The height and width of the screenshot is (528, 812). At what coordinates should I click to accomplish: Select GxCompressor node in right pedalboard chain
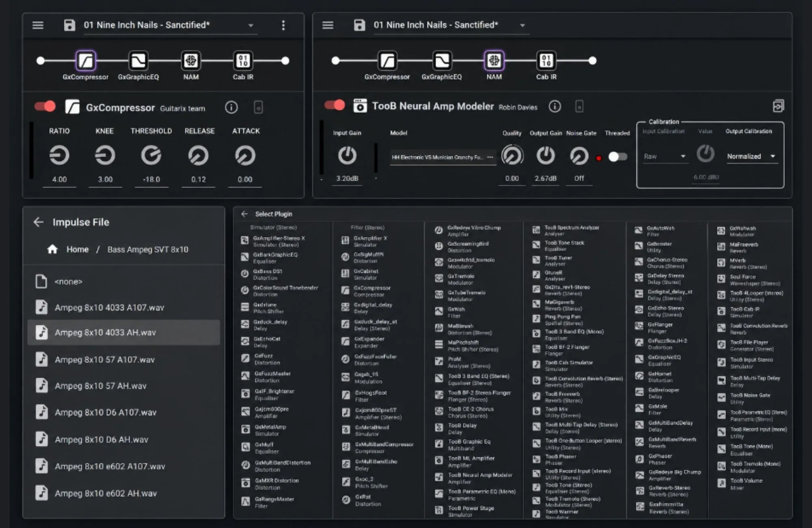[387, 61]
